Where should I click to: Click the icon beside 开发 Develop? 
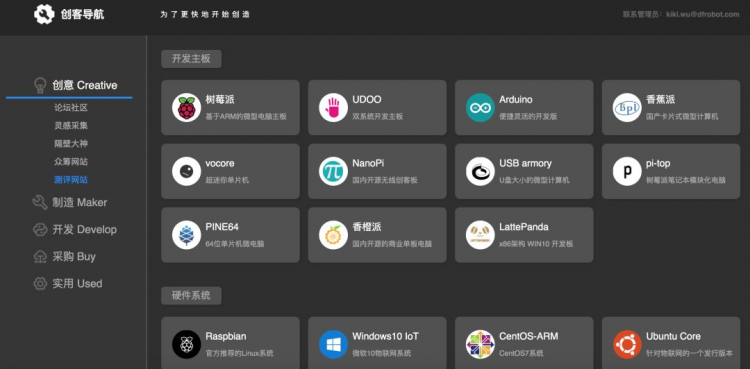40,229
